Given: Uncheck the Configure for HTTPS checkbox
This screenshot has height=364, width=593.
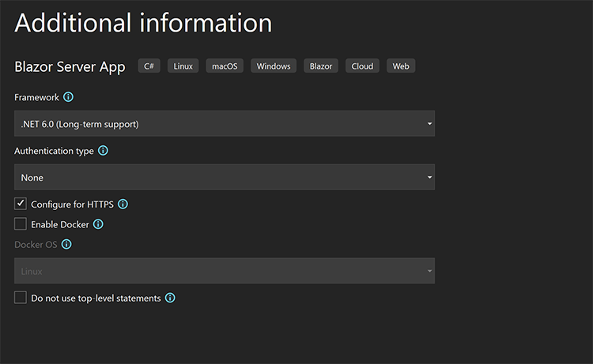Looking at the screenshot, I should point(21,204).
